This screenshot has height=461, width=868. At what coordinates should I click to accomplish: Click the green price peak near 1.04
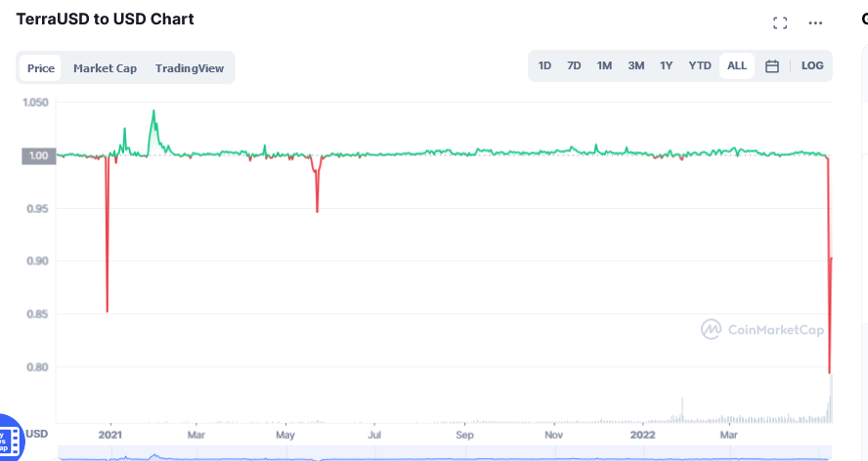(153, 110)
